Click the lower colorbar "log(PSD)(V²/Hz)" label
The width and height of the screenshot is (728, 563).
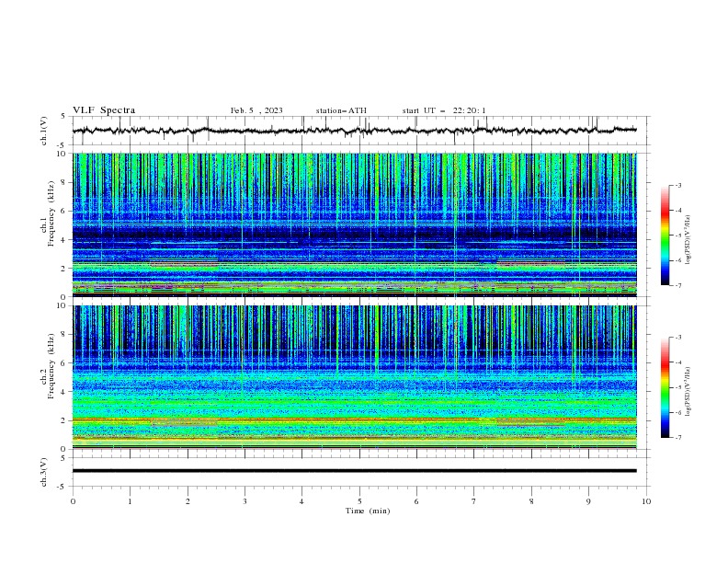[688, 391]
